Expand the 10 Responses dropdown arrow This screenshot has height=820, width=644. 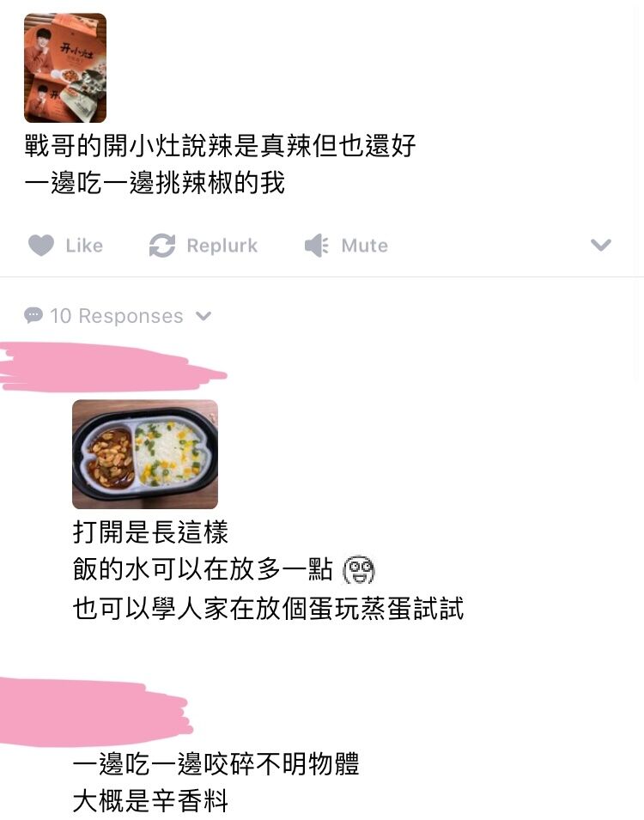coord(203,316)
